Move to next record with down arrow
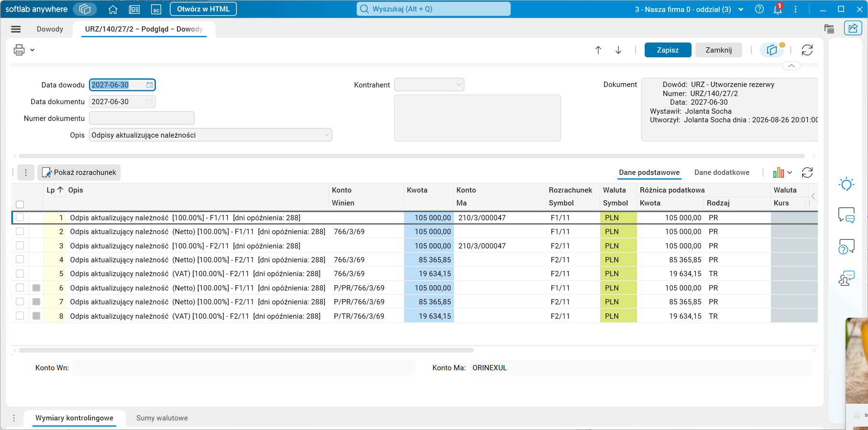 coord(618,50)
